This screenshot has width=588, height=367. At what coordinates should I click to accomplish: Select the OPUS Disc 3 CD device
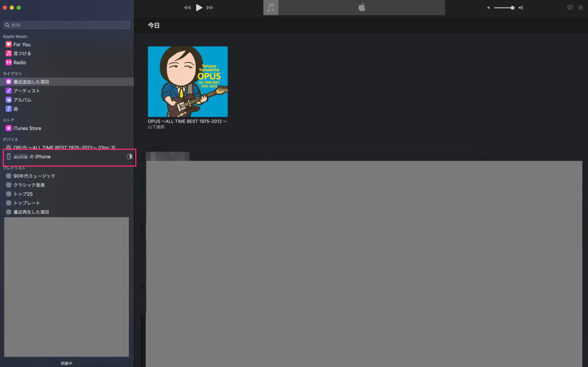(x=67, y=147)
